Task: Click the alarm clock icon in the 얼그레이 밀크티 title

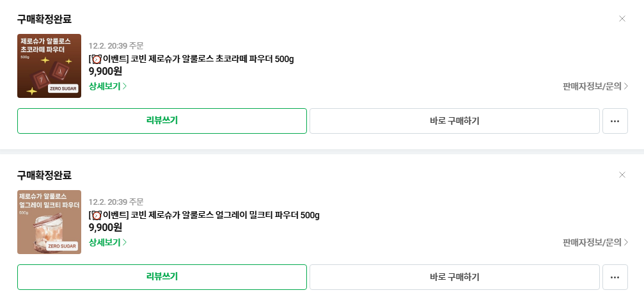Action: coord(97,215)
